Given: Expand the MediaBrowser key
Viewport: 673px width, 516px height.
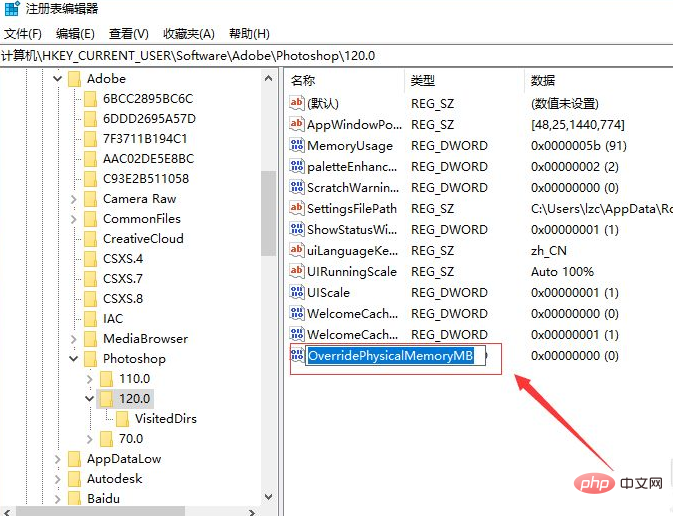Looking at the screenshot, I should [x=73, y=339].
